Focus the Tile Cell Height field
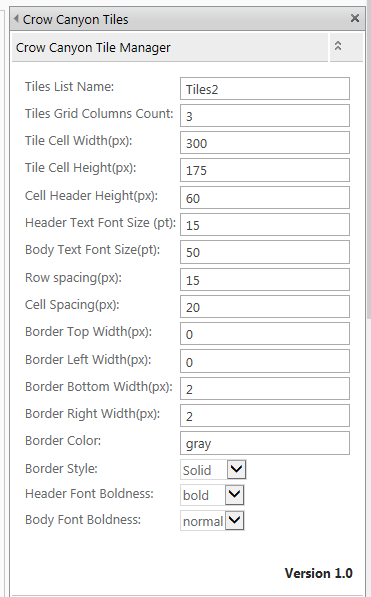Image resolution: width=371 pixels, height=597 pixels. coord(265,170)
